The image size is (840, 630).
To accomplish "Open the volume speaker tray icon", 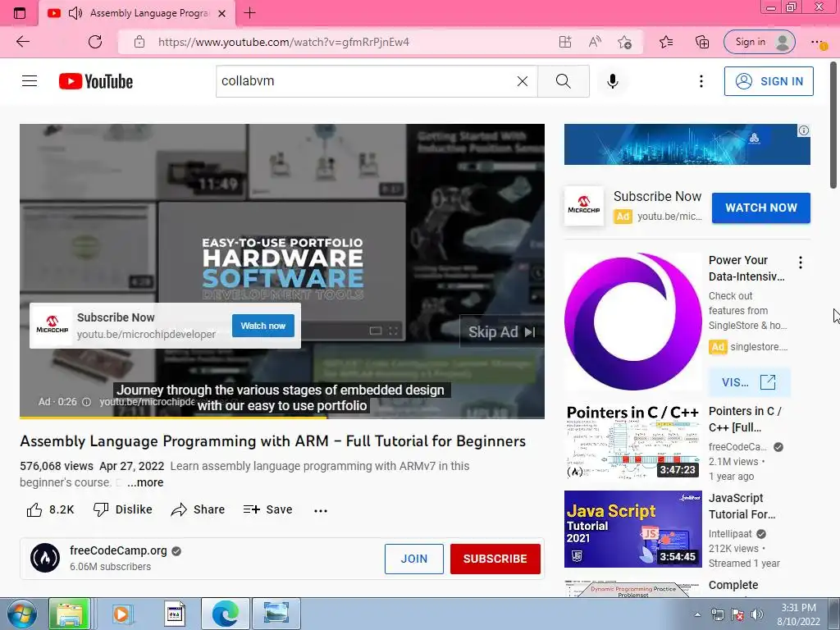I will click(x=756, y=614).
